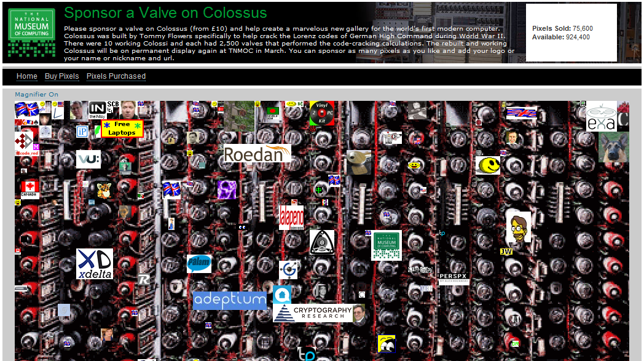Click the cartoon man with glasses tile
Image resolution: width=644 pixels, height=361 pixels.
[518, 226]
